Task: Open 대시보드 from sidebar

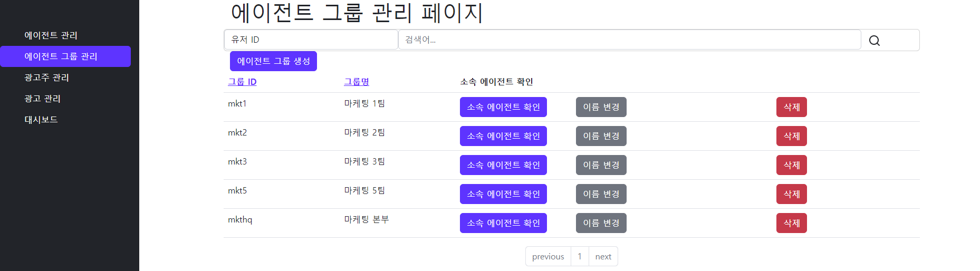Action: (41, 120)
